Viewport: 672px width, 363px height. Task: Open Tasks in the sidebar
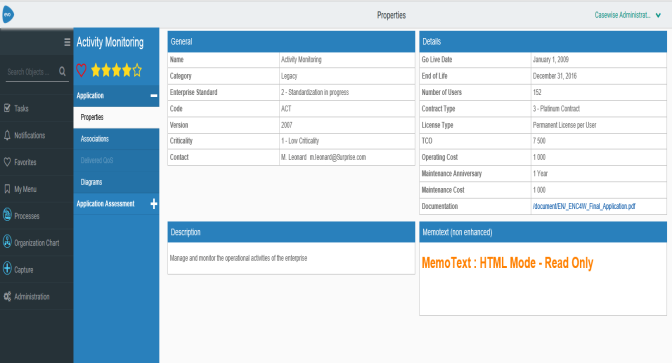tap(36, 108)
